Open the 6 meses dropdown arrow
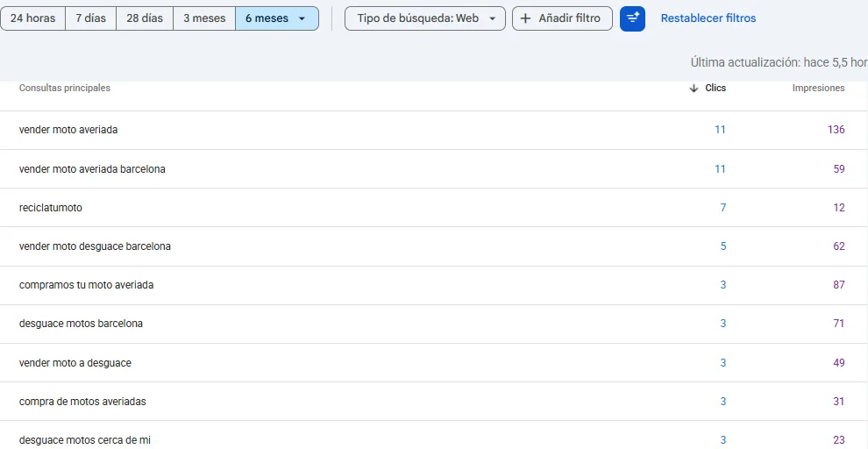This screenshot has height=449, width=868. (x=302, y=18)
